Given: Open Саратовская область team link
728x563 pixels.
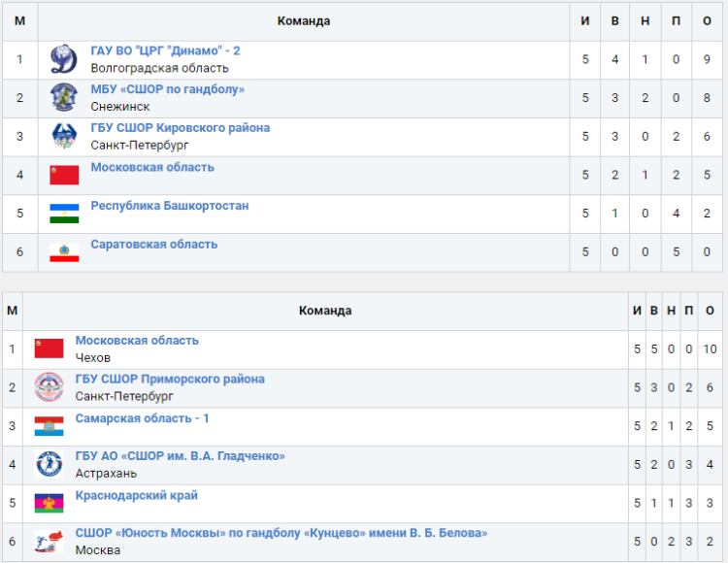Looking at the screenshot, I should [153, 245].
